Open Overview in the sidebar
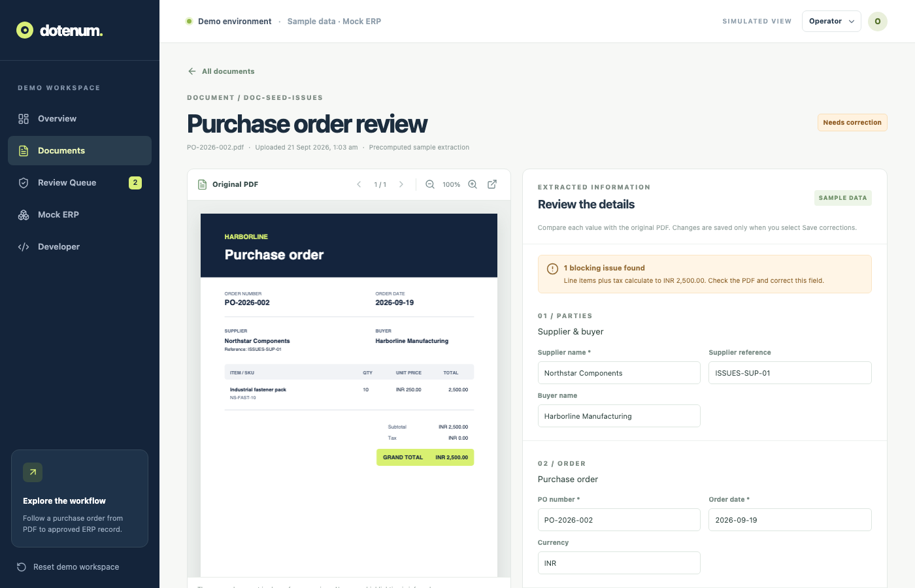Screen dimensions: 915x588 tap(80, 119)
